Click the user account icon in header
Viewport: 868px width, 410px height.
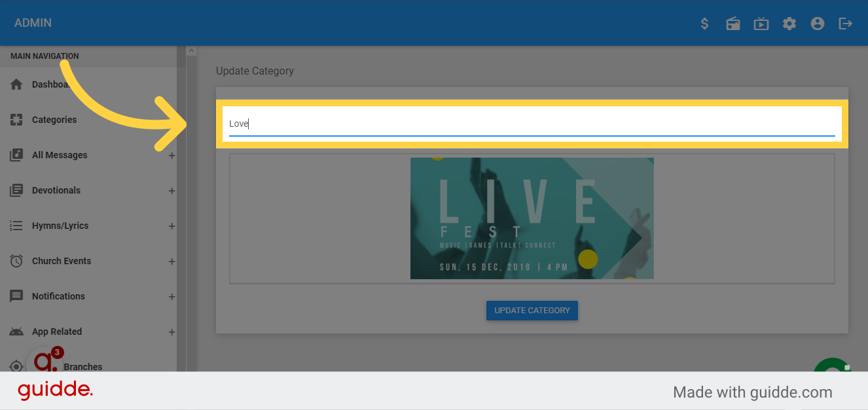(x=817, y=23)
